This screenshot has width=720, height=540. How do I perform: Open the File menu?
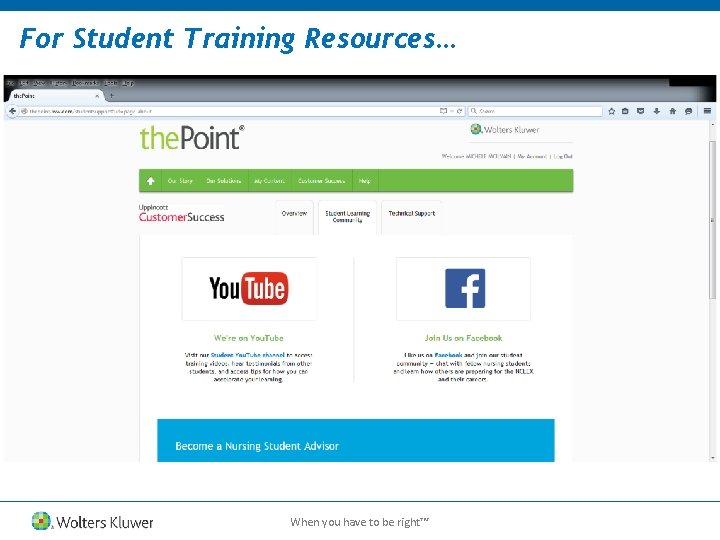[x=11, y=83]
